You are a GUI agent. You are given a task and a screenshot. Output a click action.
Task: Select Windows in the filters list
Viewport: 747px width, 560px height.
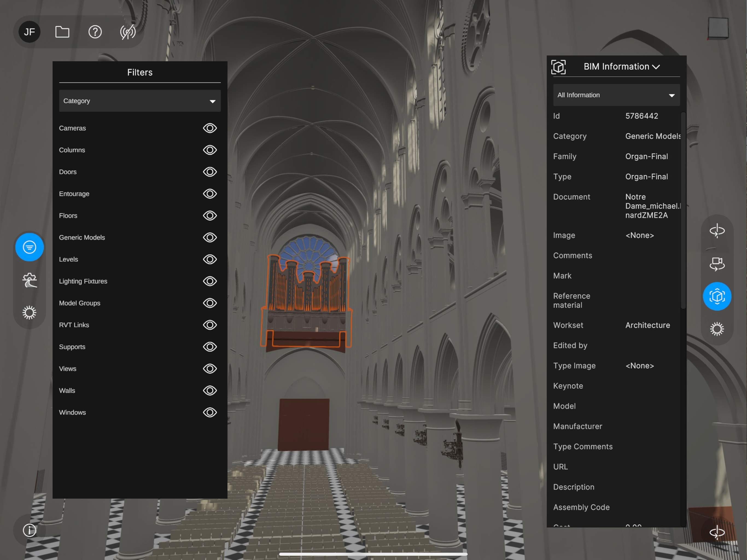click(73, 412)
